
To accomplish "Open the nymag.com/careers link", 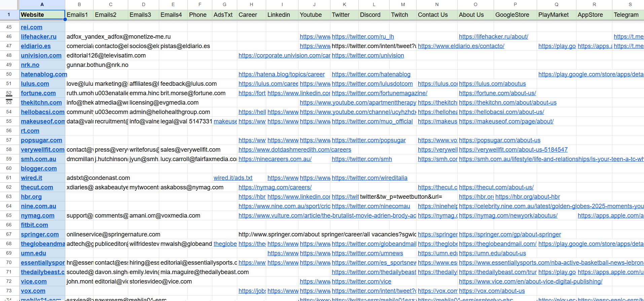I will [275, 187].
